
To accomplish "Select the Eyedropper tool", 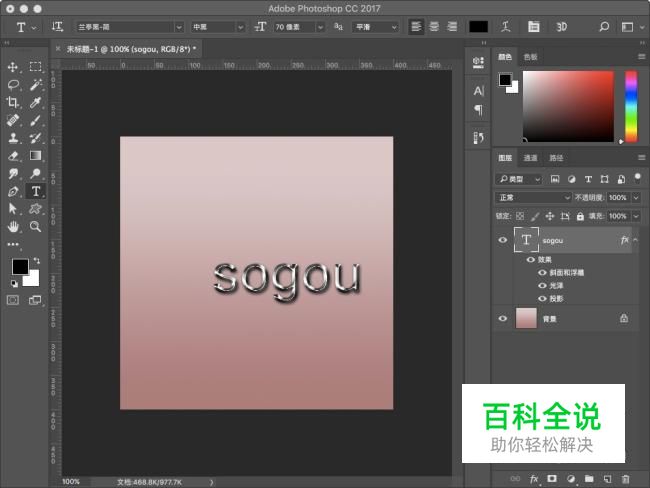I will (35, 102).
